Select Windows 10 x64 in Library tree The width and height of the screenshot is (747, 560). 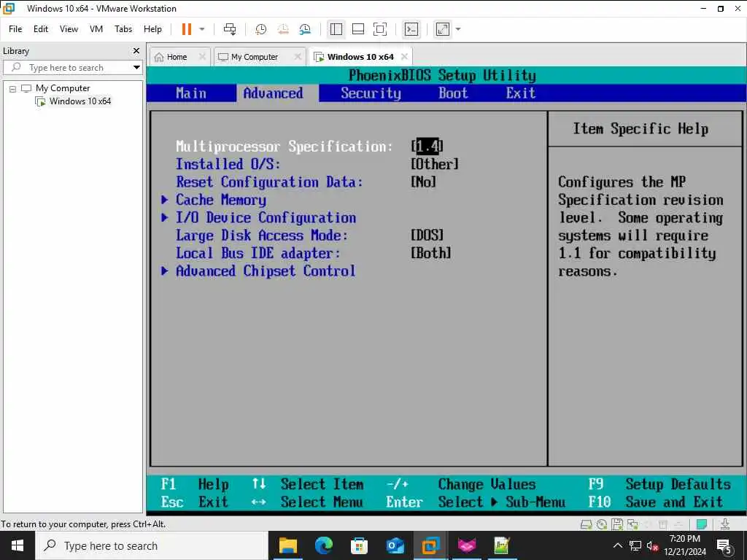(x=80, y=101)
